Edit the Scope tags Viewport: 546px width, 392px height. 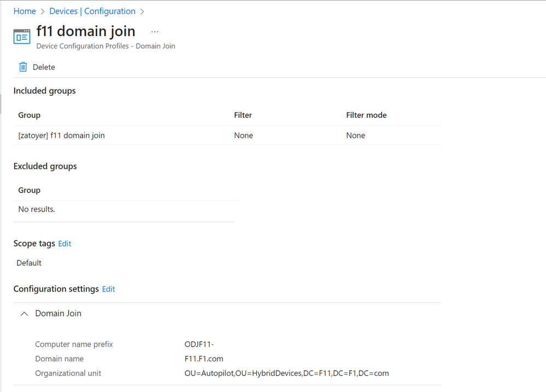click(64, 243)
